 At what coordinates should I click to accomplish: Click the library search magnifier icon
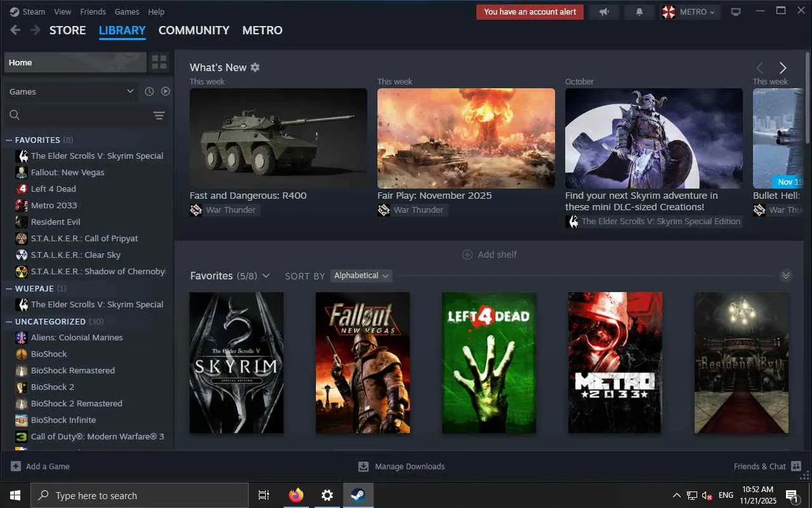coord(15,115)
